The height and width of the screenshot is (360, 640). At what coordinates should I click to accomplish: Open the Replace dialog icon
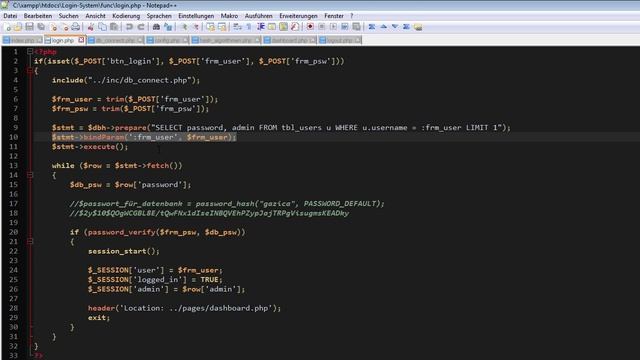(168, 27)
